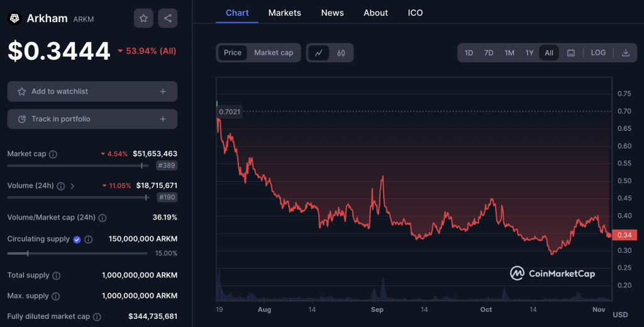This screenshot has width=644, height=327.
Task: Click the Oct label on time axis
Action: tap(486, 310)
